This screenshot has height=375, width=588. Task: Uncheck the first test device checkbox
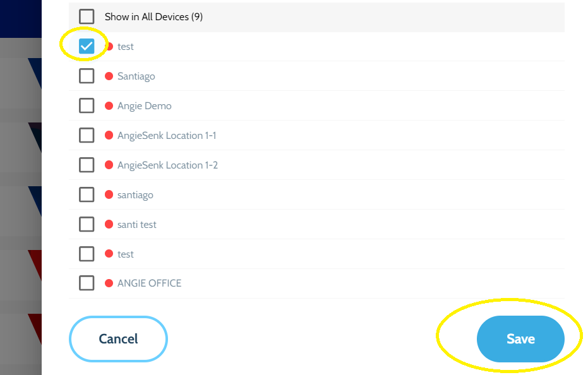87,46
